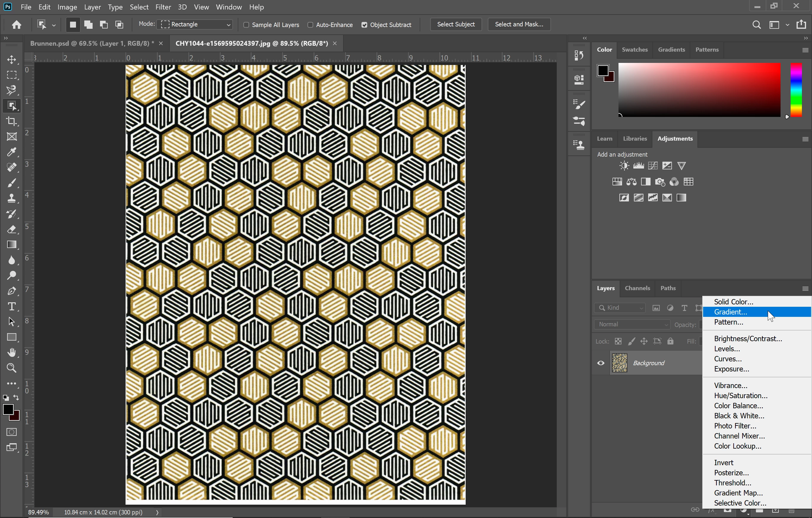Screen dimensions: 812x518
Task: Turn on Auto-Enhance option
Action: tap(310, 25)
